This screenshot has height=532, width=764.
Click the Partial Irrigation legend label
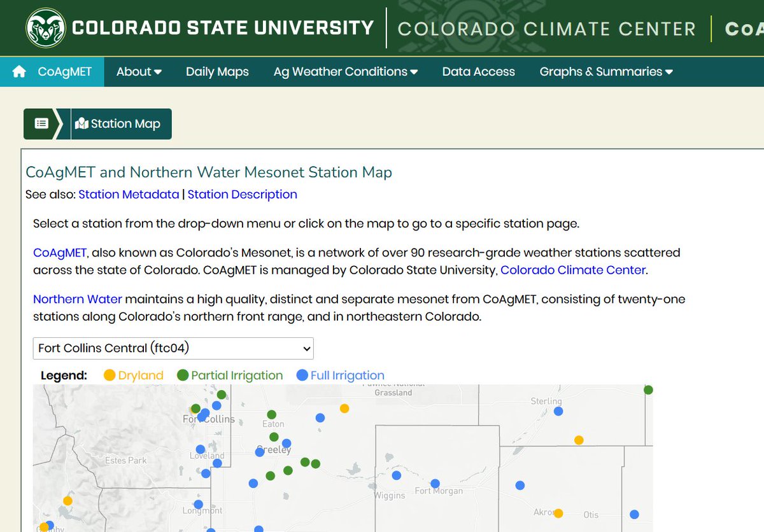[x=237, y=375]
